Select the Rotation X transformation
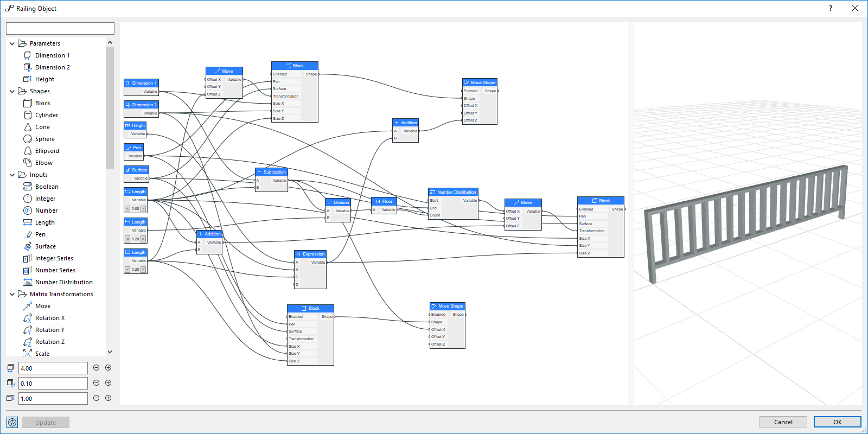The height and width of the screenshot is (434, 868). (49, 318)
